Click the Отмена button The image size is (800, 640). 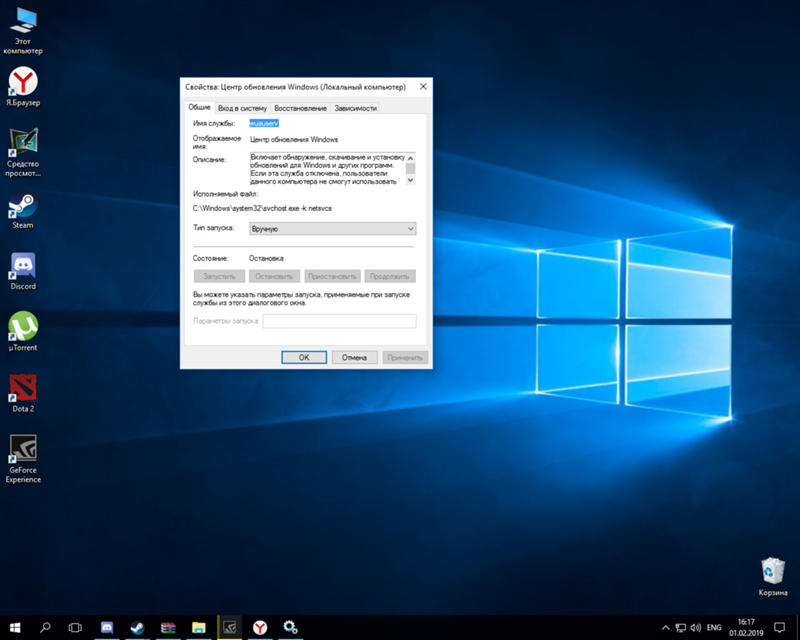click(354, 357)
